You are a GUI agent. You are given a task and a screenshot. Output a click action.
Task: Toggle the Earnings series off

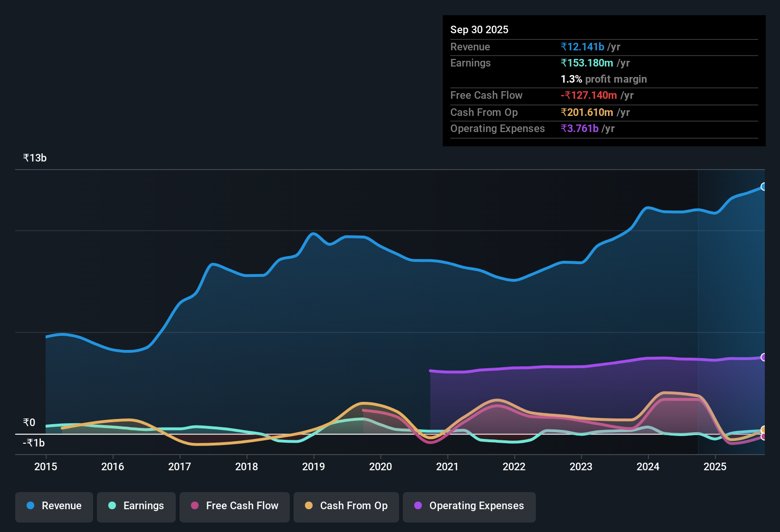click(x=136, y=506)
